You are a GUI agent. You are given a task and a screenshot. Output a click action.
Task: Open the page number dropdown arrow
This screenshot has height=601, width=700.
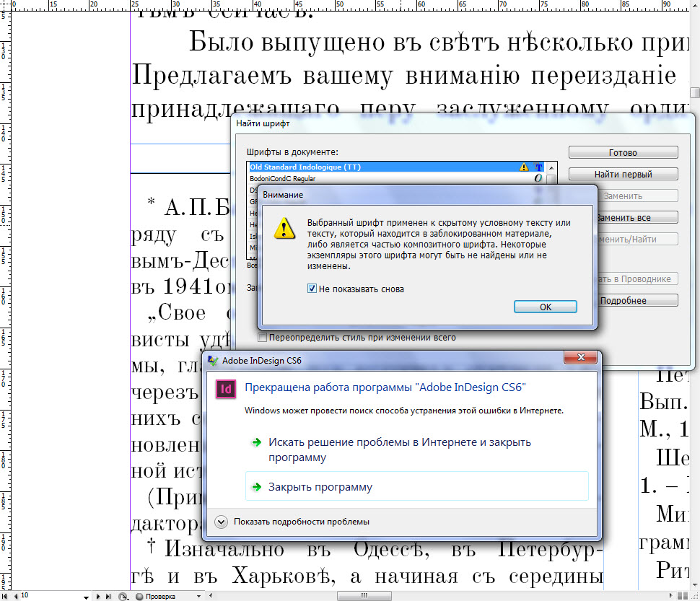click(86, 597)
